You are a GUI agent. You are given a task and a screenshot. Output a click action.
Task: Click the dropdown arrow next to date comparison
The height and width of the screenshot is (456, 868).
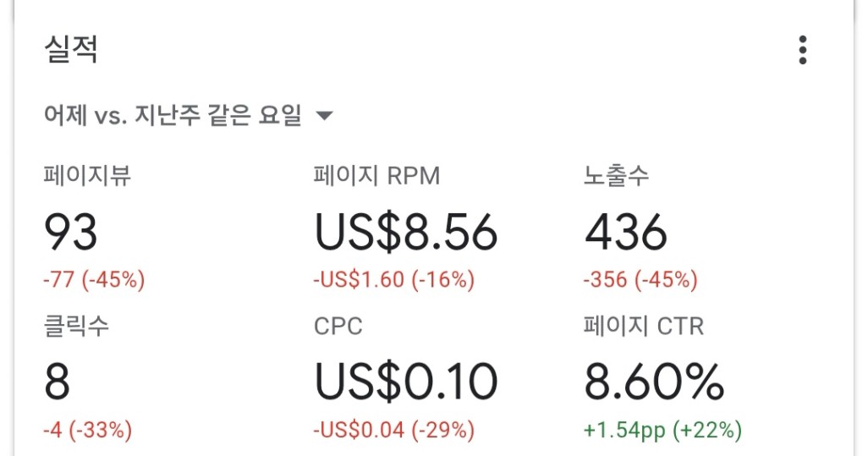pos(324,117)
